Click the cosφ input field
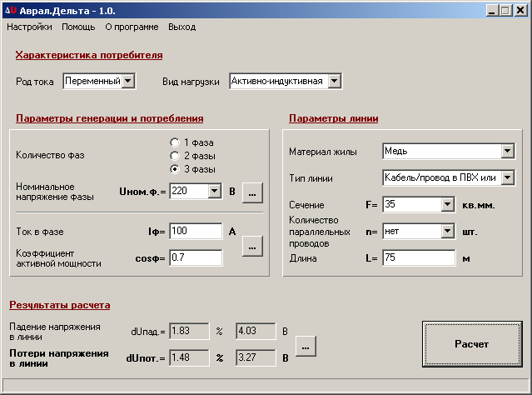 (196, 257)
